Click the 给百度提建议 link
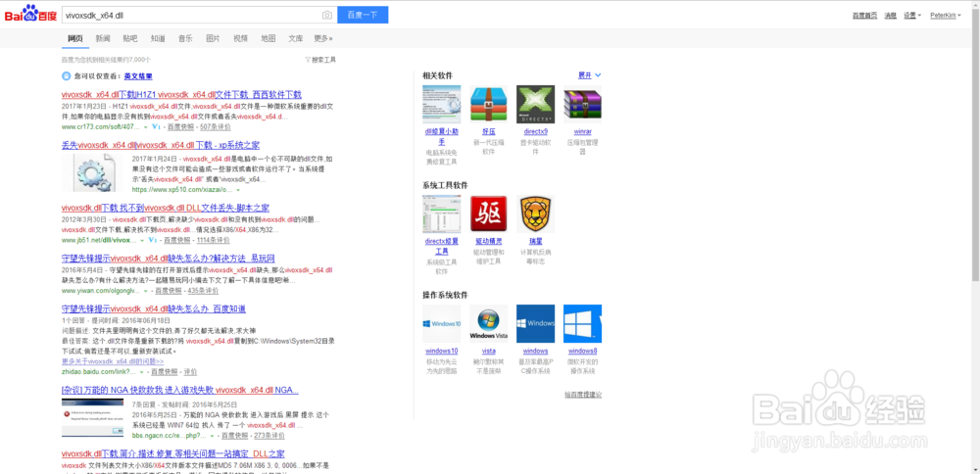This screenshot has height=474, width=980. tap(582, 395)
